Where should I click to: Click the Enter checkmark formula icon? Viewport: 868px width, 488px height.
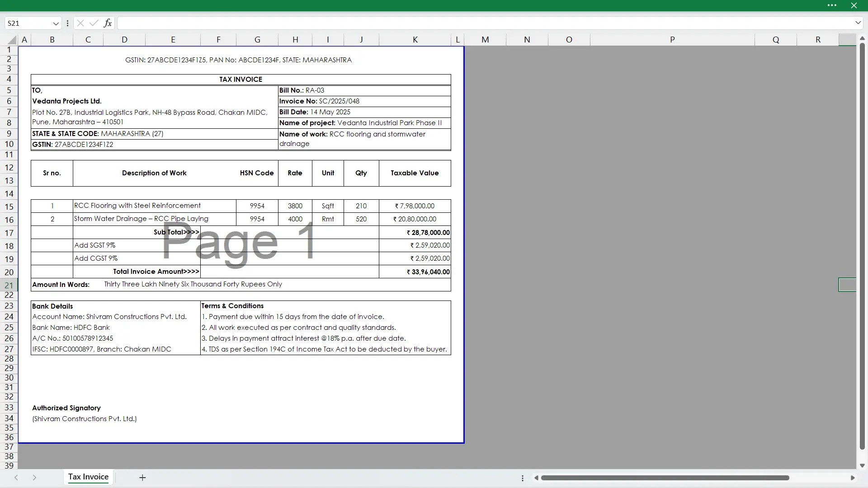click(94, 23)
